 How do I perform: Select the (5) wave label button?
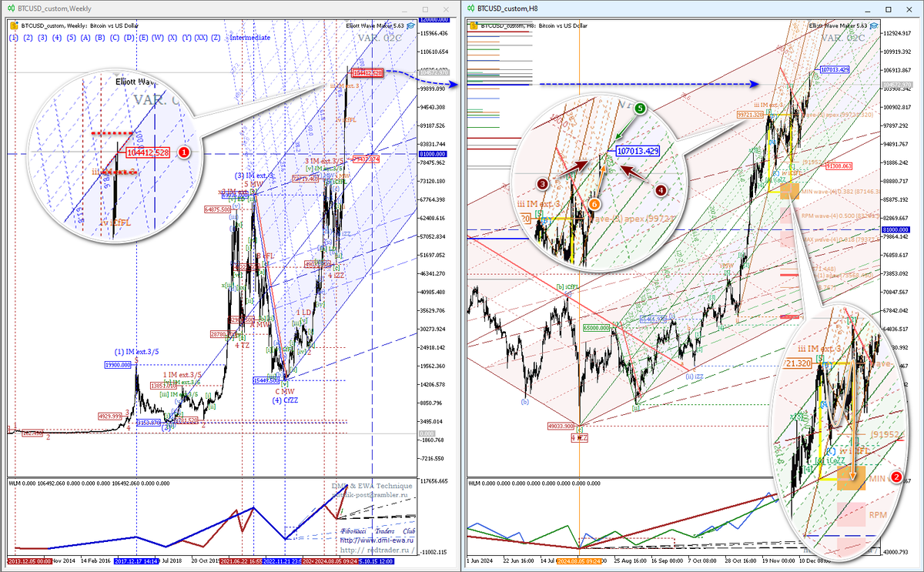tap(71, 38)
